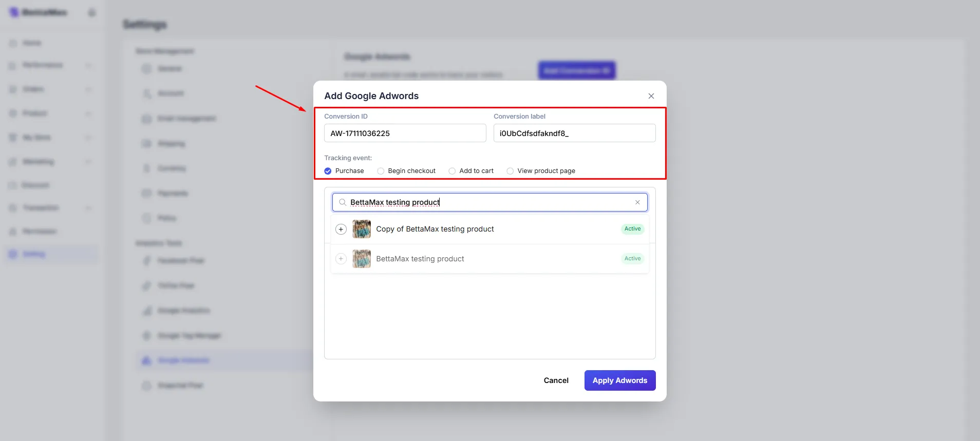The height and width of the screenshot is (441, 980).
Task: Expand the Marketing sidebar menu chevron
Action: coord(88,162)
